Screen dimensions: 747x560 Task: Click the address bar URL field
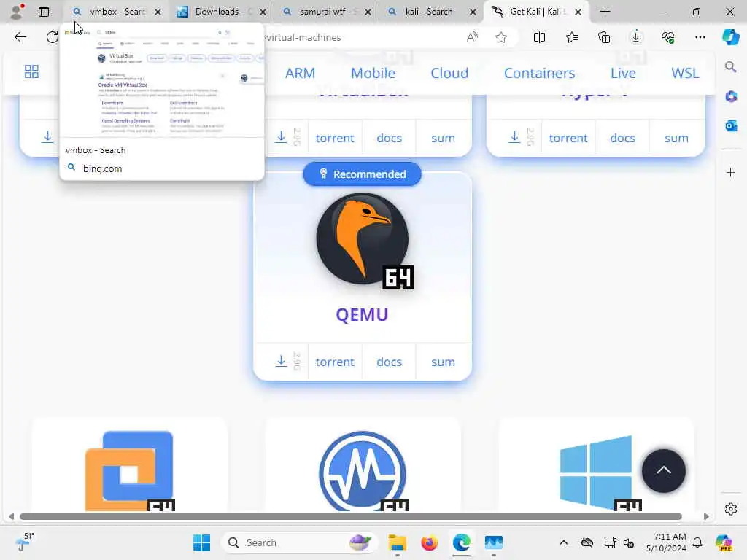click(362, 37)
